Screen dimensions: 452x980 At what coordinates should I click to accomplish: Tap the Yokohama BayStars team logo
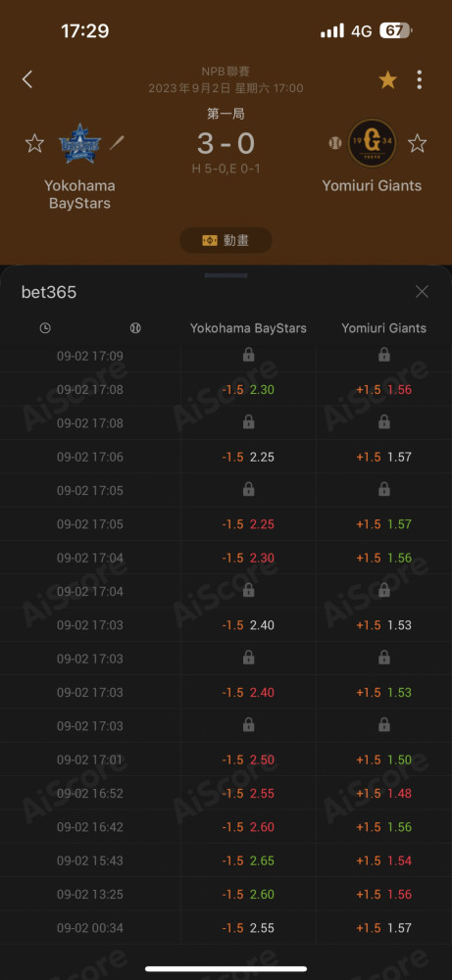coord(79,143)
